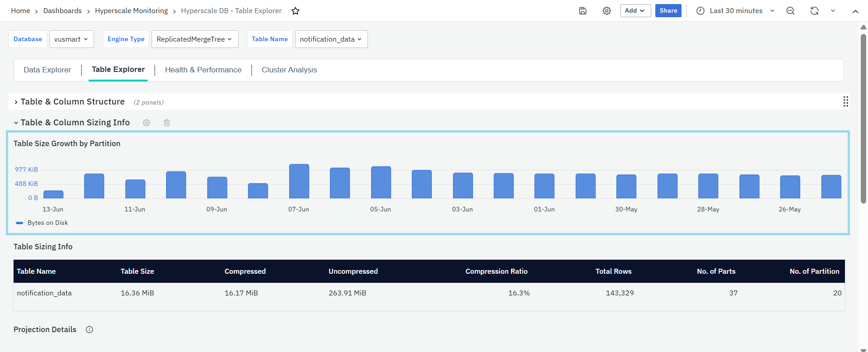The image size is (868, 352).
Task: Expand Table & Column Structure row
Action: coord(16,102)
